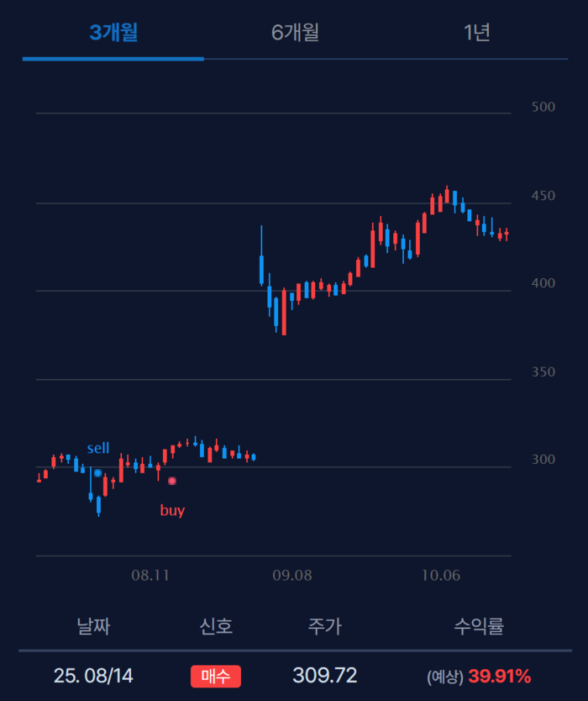Click the red 매수 signal badge
The image size is (588, 701).
[x=216, y=676]
